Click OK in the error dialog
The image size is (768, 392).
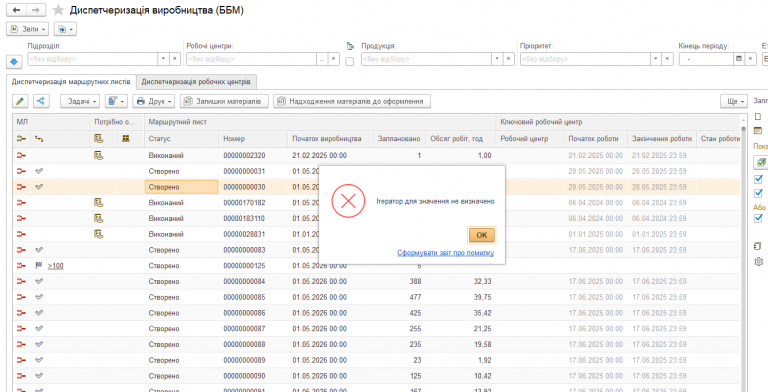click(481, 235)
